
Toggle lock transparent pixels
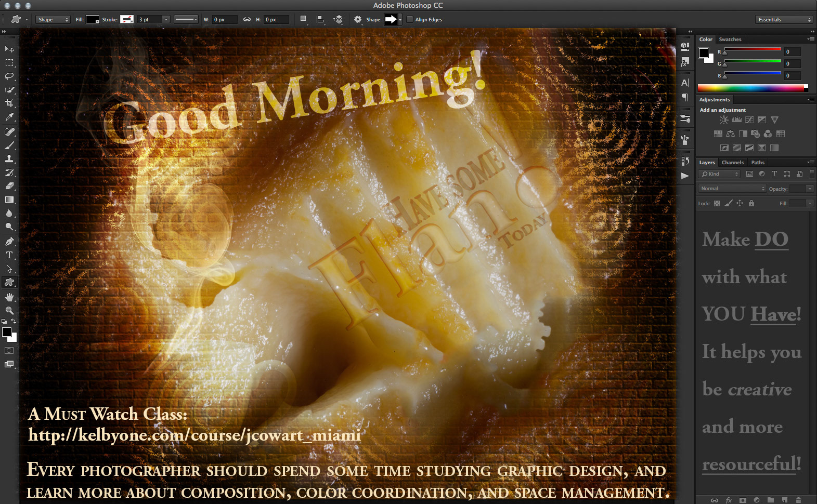[717, 203]
